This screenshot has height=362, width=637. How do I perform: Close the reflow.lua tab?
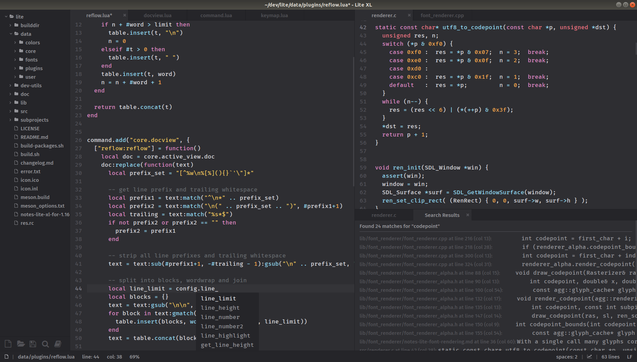(124, 15)
